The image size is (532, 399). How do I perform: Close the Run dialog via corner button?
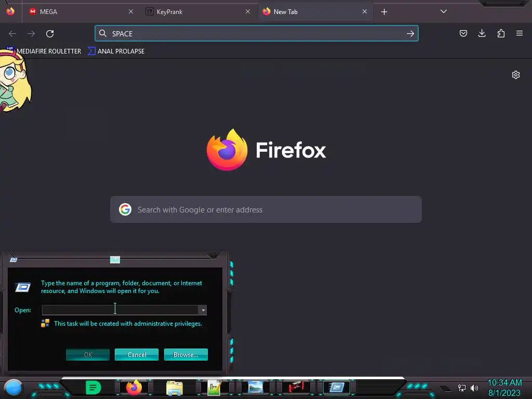tap(214, 255)
